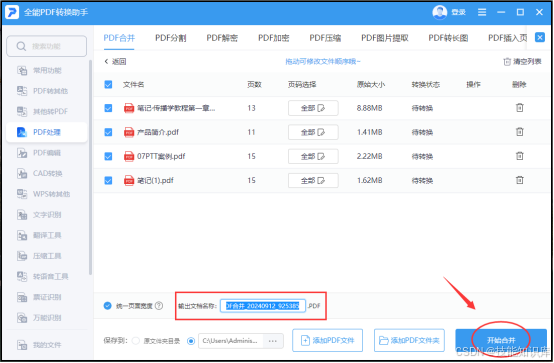This screenshot has width=554, height=363.
Task: Click the C:\Users\Adminis... save path field
Action: [x=231, y=341]
